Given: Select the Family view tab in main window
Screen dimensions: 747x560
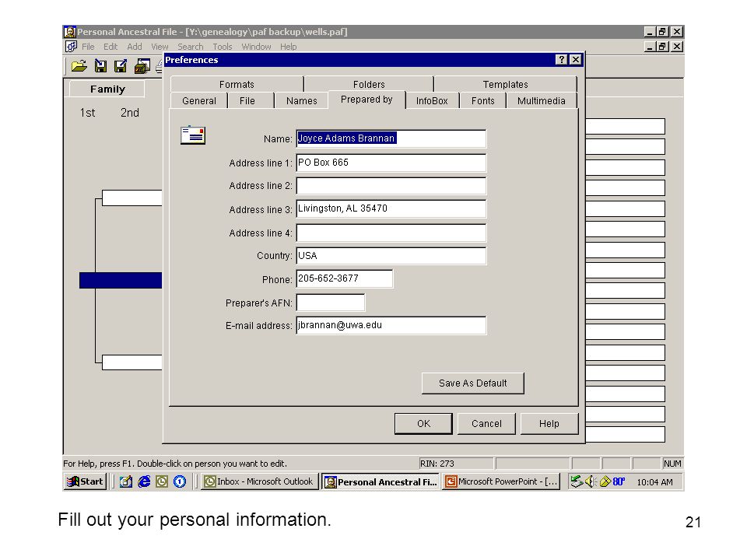Looking at the screenshot, I should (x=107, y=89).
